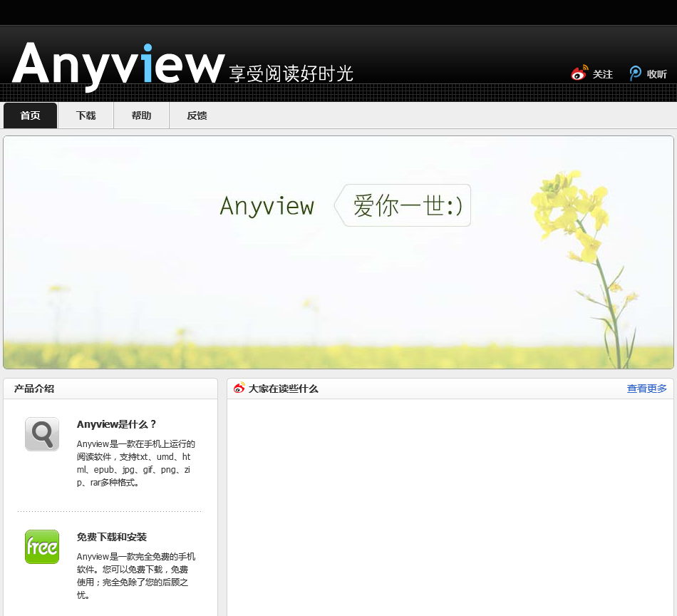677x616 pixels.
Task: Click paragraph starting Anyview是一款在手机上运行的
Action: [136, 463]
